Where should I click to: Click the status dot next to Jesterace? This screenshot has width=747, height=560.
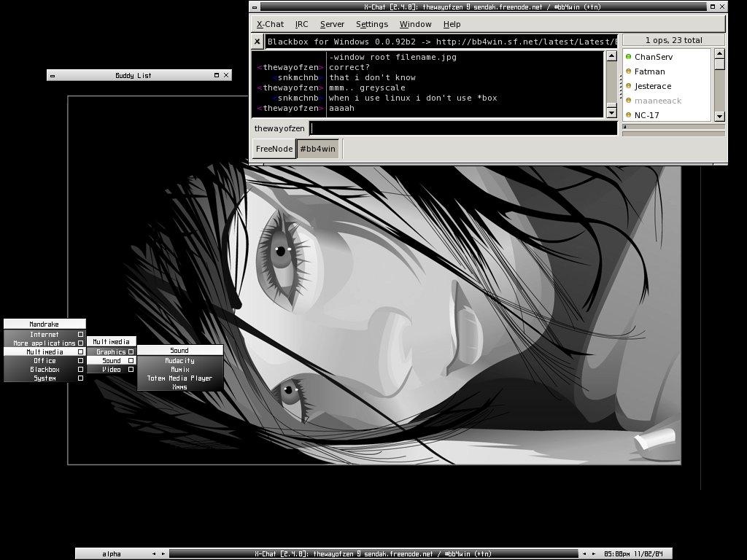click(x=628, y=86)
